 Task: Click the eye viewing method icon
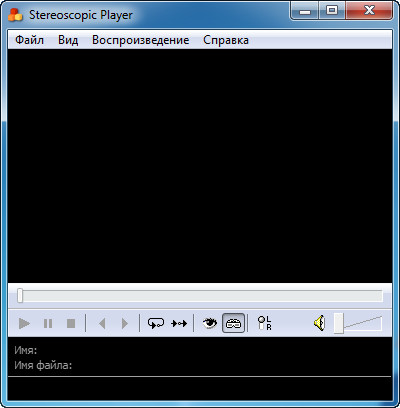(x=210, y=323)
